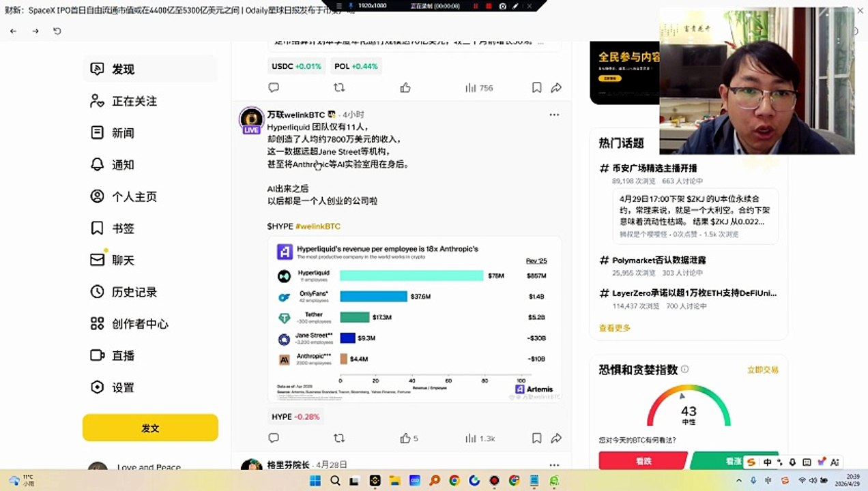Share the welinkBTC Hyperliquid post

tap(556, 438)
